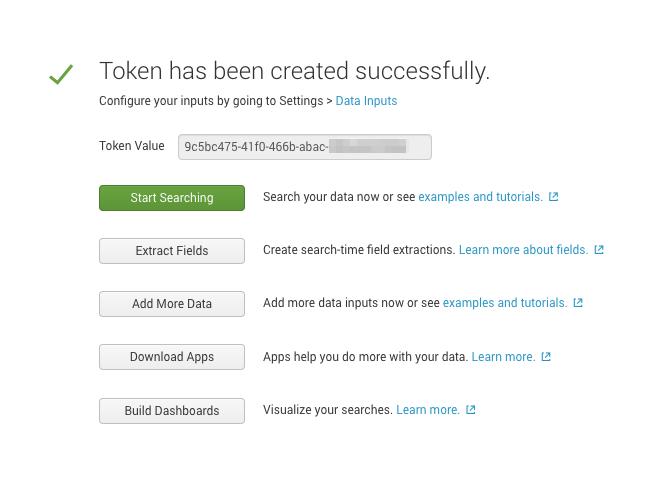Click external link icon beside dashboards Learn more
Viewport: 659px width, 484px height.
point(471,410)
